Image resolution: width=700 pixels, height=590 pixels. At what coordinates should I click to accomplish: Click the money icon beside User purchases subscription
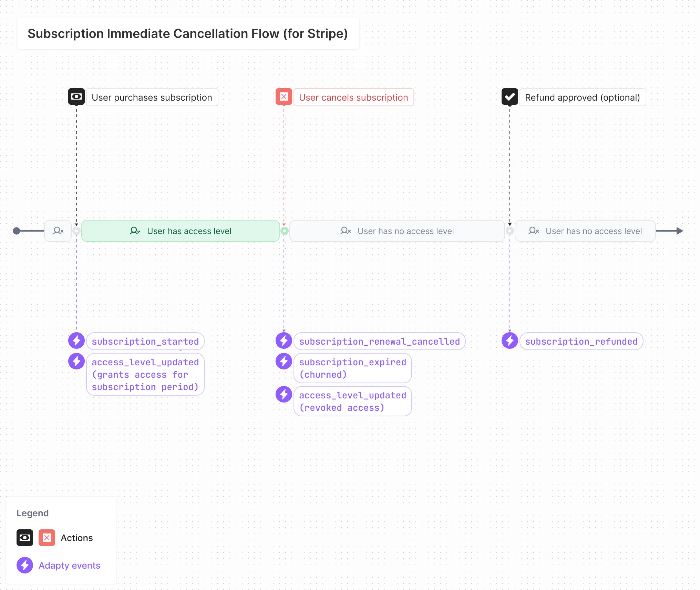[76, 97]
